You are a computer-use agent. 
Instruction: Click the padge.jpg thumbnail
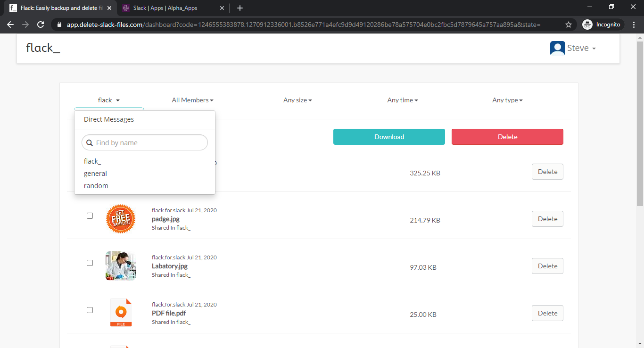coord(121,219)
